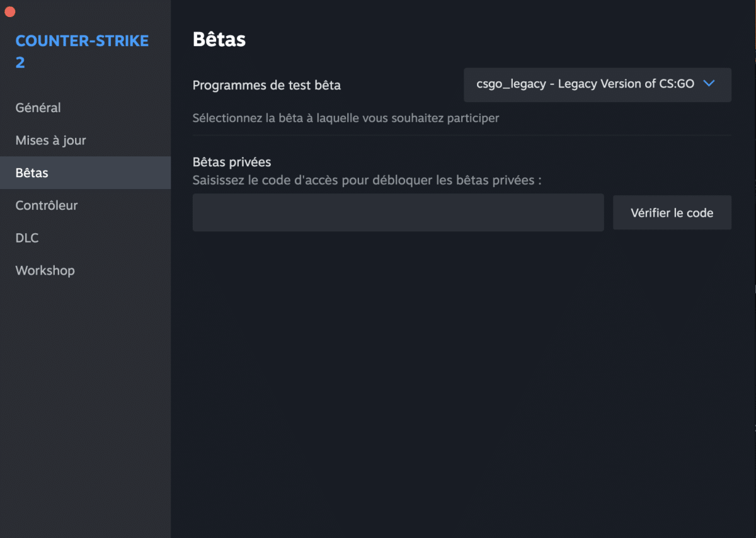756x538 pixels.
Task: Close the window with red button
Action: 10,11
